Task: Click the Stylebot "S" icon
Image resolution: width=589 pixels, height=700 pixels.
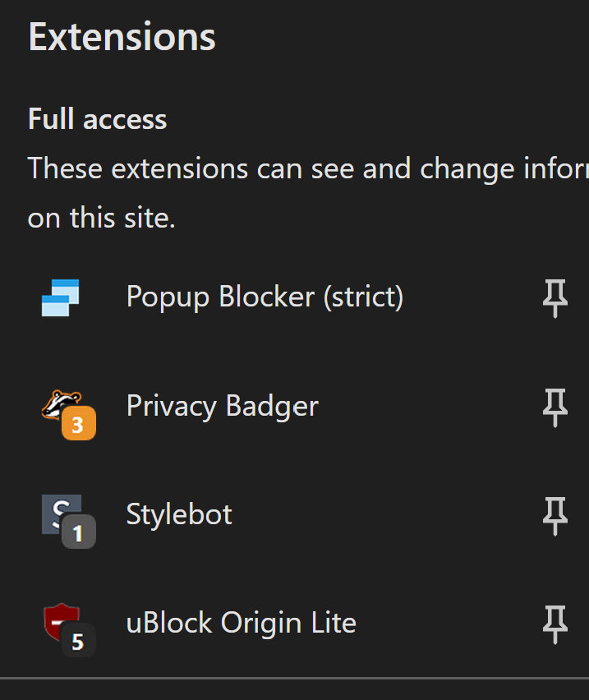Action: 58,509
